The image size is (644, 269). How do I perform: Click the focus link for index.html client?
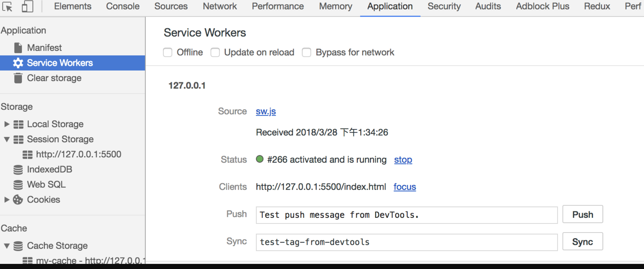pos(405,187)
